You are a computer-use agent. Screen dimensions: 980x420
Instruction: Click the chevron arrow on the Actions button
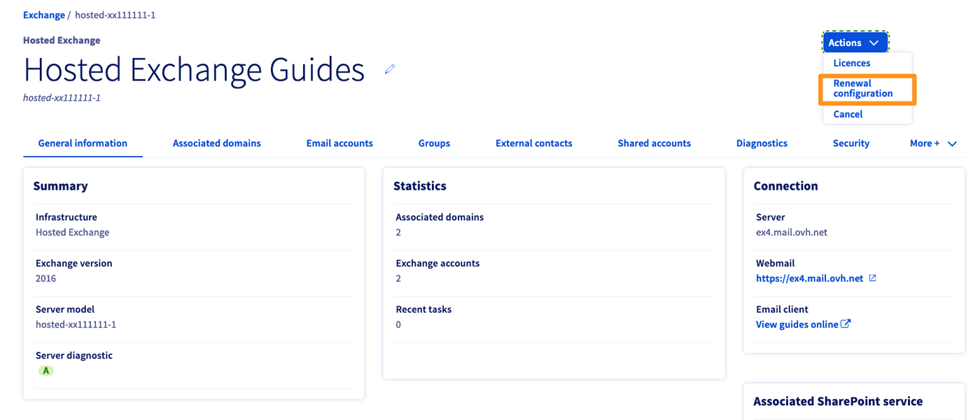(874, 42)
